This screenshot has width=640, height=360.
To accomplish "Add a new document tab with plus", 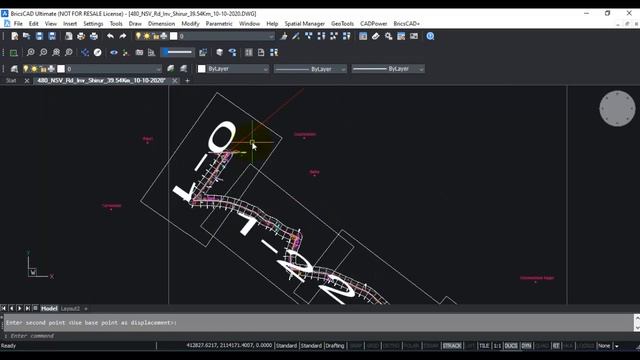I will [187, 81].
